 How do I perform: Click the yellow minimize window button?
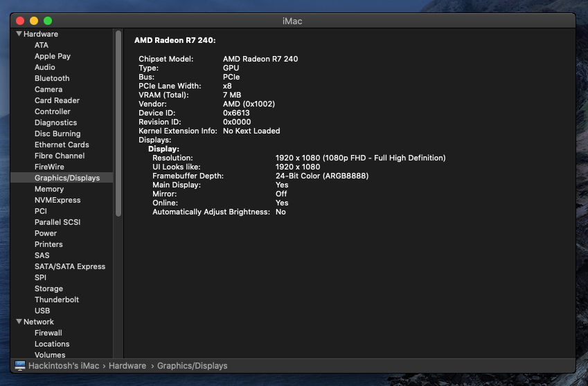34,21
